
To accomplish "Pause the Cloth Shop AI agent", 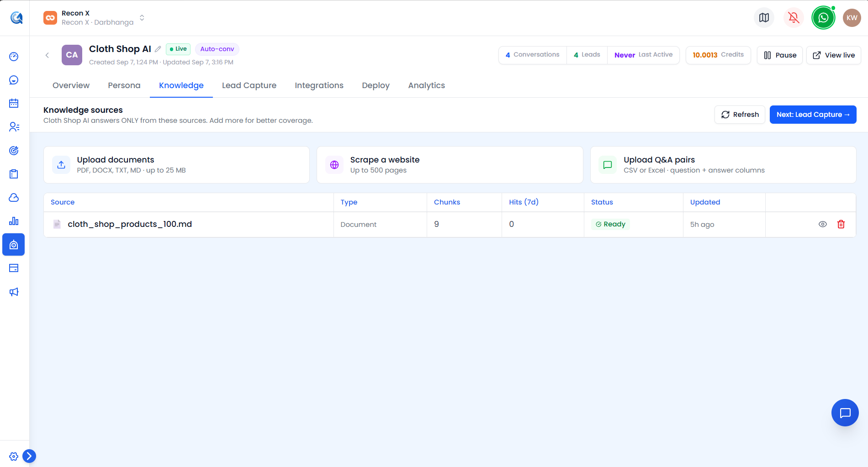I will click(779, 55).
